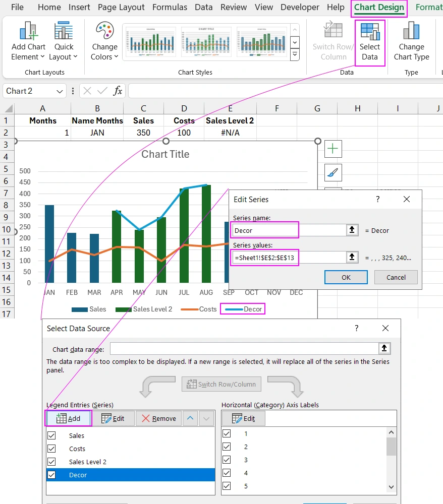
Task: Uncheck the Sales series checkbox
Action: pos(51,435)
